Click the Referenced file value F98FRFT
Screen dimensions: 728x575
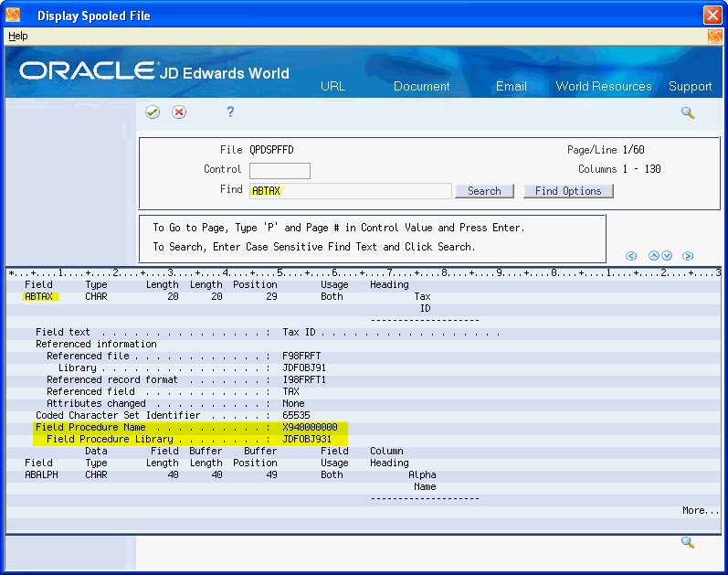tap(301, 357)
